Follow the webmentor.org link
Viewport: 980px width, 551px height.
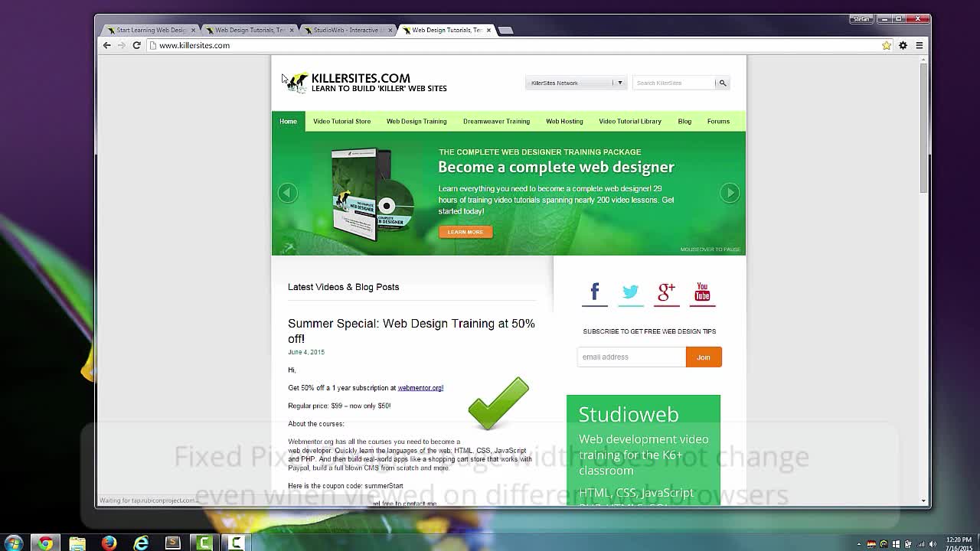pyautogui.click(x=420, y=388)
